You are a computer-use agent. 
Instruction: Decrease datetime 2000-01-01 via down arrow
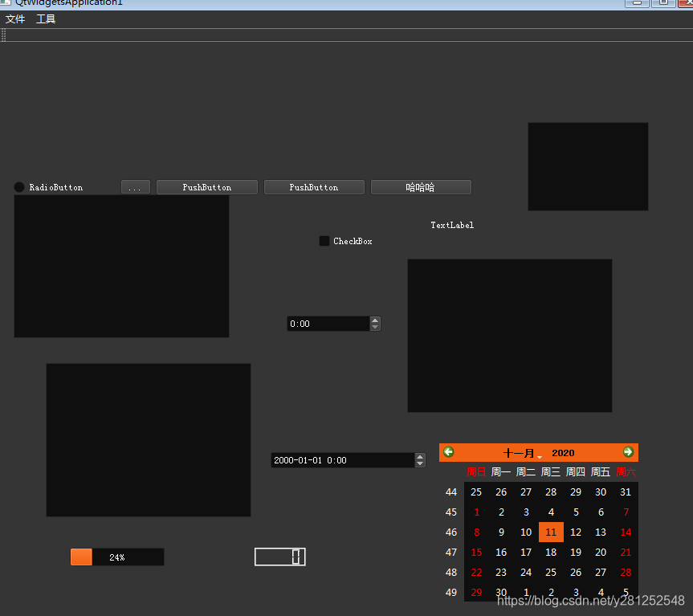click(420, 463)
